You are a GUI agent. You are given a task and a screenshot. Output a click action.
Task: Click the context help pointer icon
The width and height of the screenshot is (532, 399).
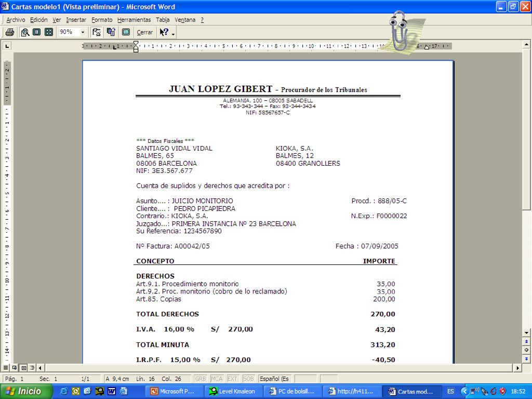pyautogui.click(x=164, y=32)
